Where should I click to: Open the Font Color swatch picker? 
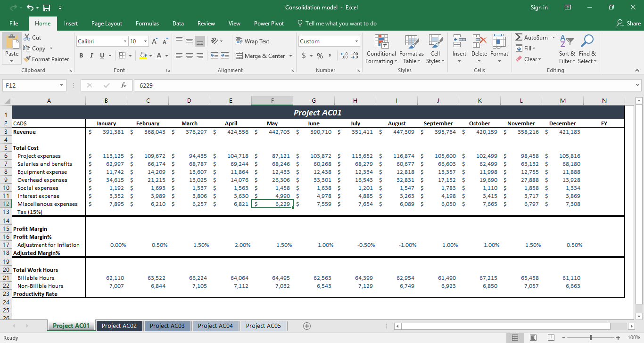(160, 56)
